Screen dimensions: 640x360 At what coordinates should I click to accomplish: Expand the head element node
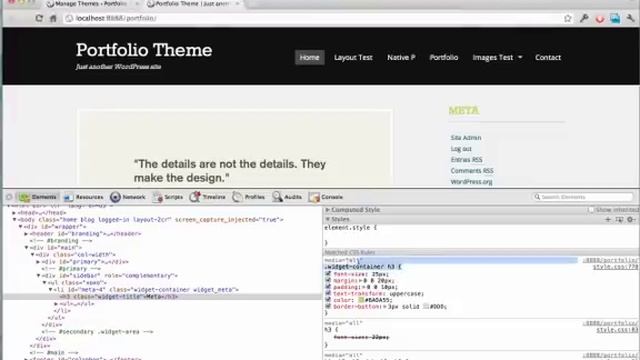click(x=14, y=213)
